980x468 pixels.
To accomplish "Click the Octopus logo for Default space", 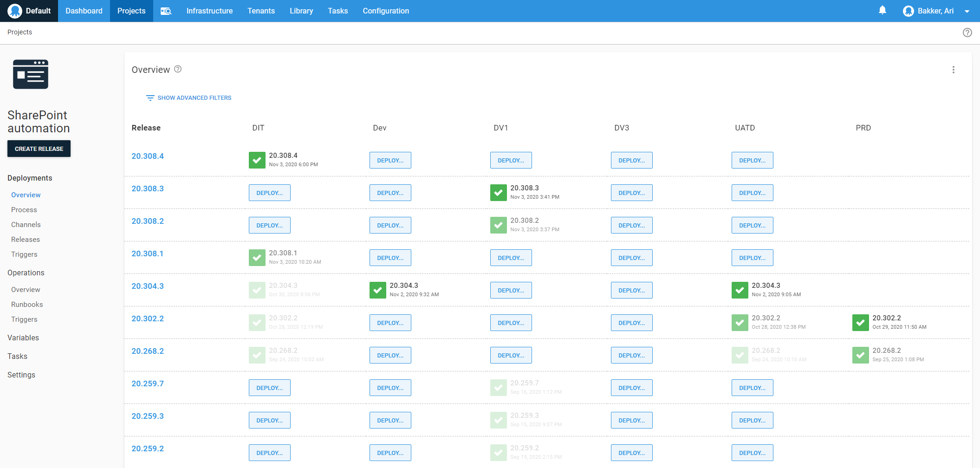I will (x=15, y=11).
